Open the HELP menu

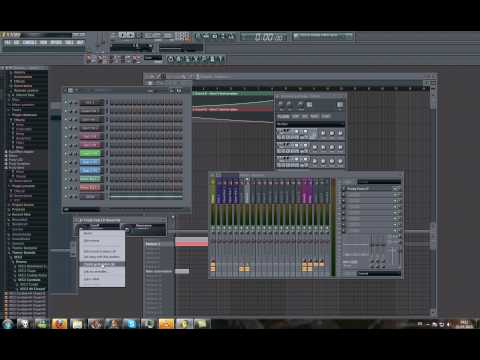click(80, 42)
